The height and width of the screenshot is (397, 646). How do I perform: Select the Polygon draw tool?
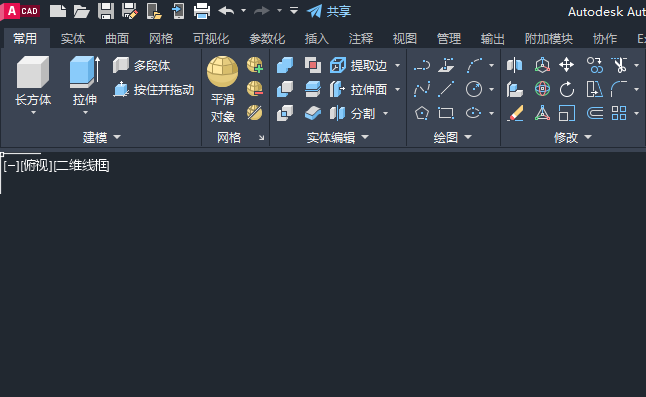pyautogui.click(x=421, y=113)
